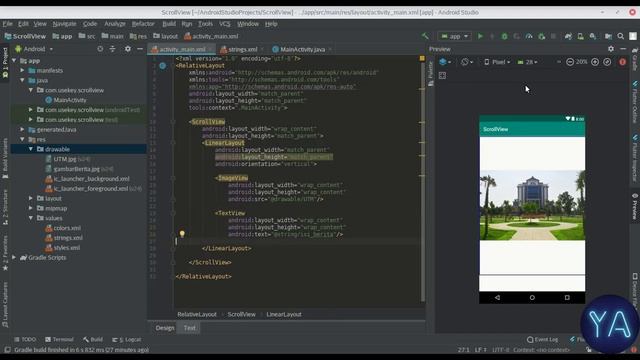Collapse the drawable folder
The height and width of the screenshot is (360, 640).
click(31, 149)
